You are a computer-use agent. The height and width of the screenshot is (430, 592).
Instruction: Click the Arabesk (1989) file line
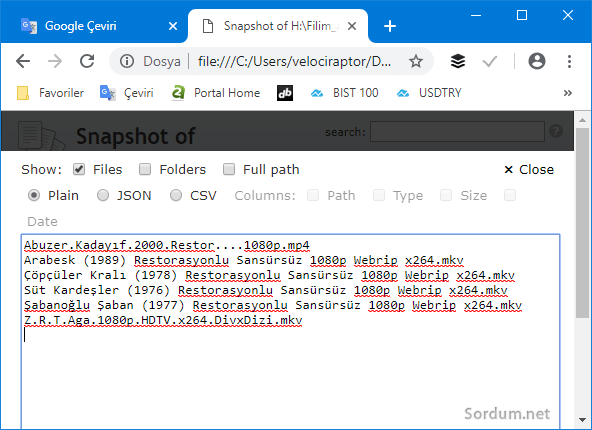(244, 260)
